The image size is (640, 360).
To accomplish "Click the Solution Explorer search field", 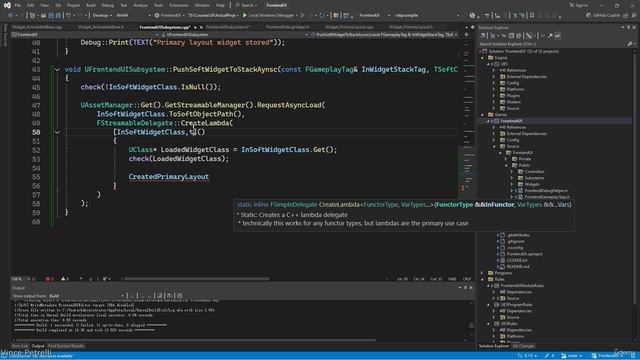I will (x=552, y=44).
